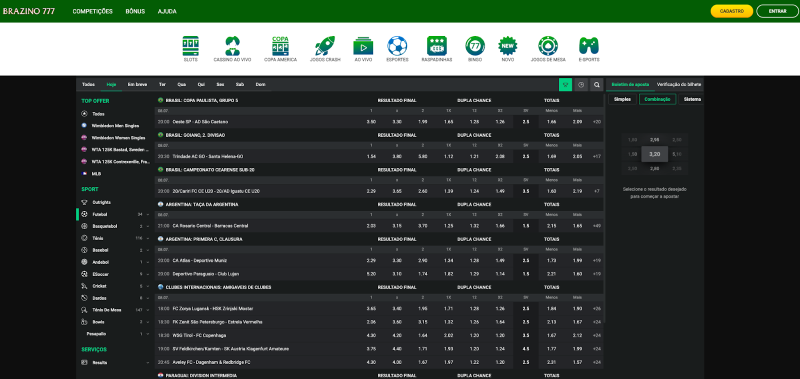Select the Dom day tab
The height and width of the screenshot is (379, 800).
260,85
